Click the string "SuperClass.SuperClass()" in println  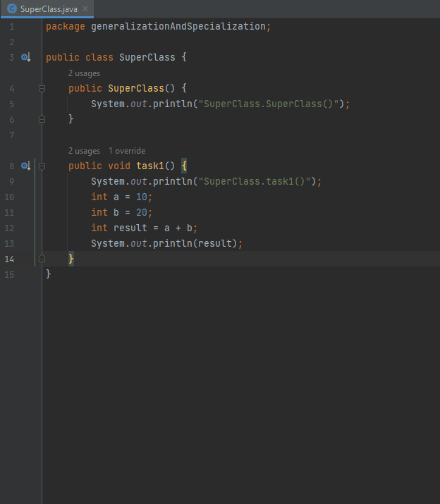270,104
